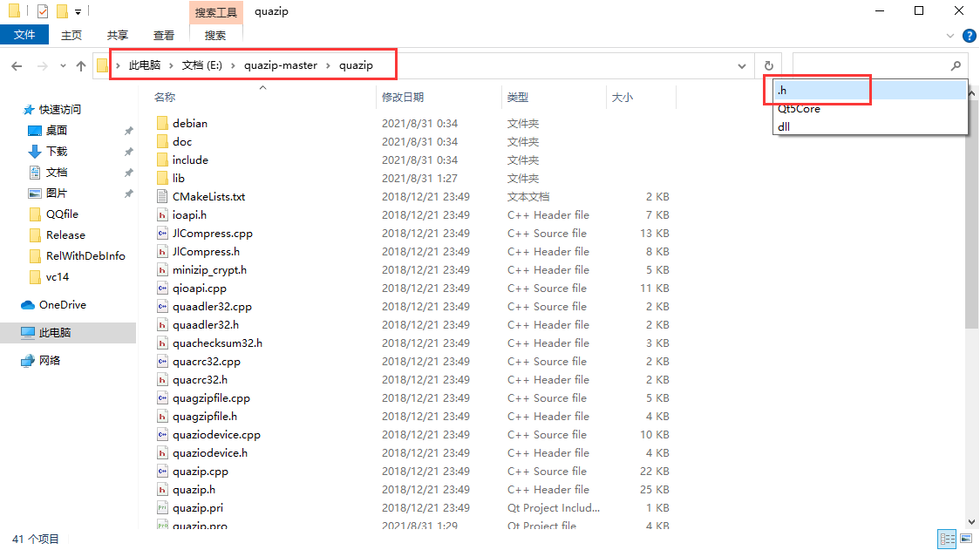Switch to the 主页 ribbon tab
The width and height of the screenshot is (980, 550).
pyautogui.click(x=71, y=35)
